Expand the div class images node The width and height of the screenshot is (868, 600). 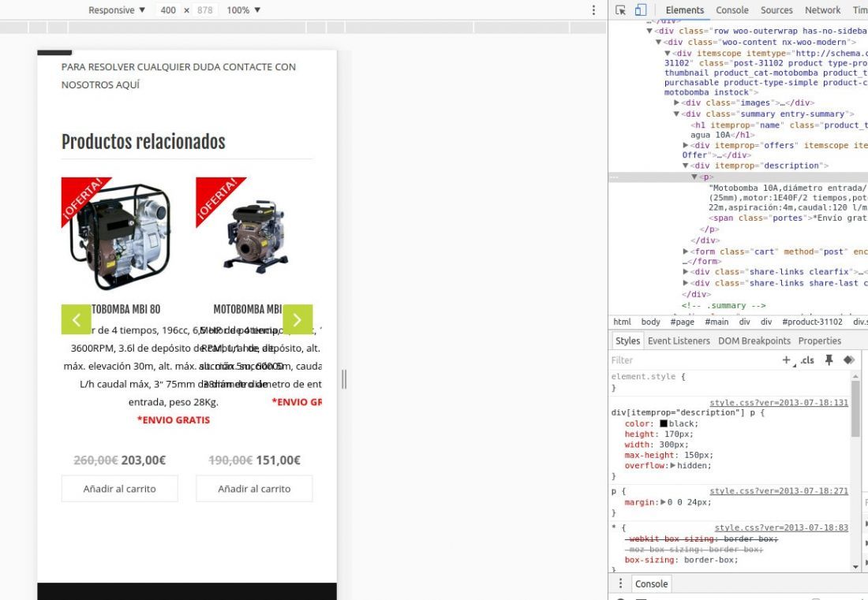pos(676,102)
